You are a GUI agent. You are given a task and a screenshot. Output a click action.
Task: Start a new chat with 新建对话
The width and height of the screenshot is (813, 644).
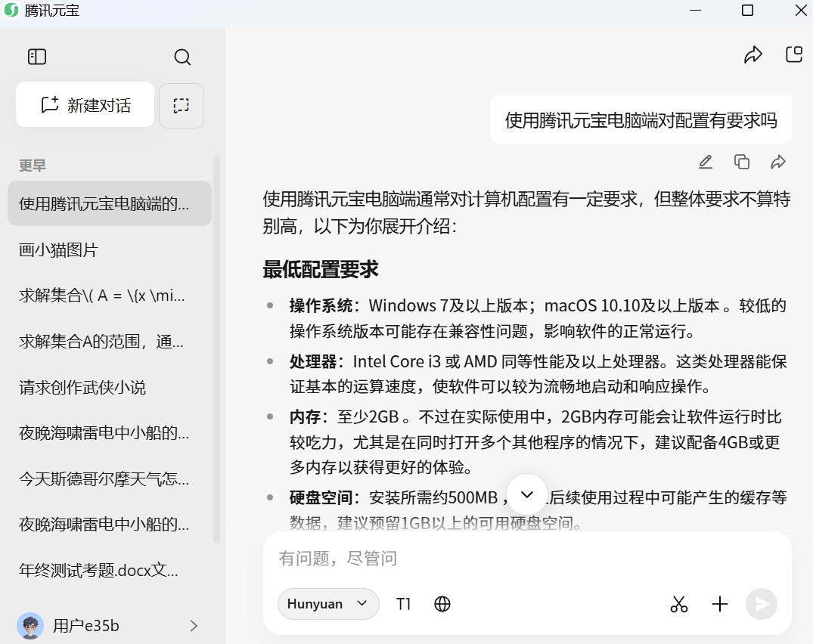click(85, 105)
